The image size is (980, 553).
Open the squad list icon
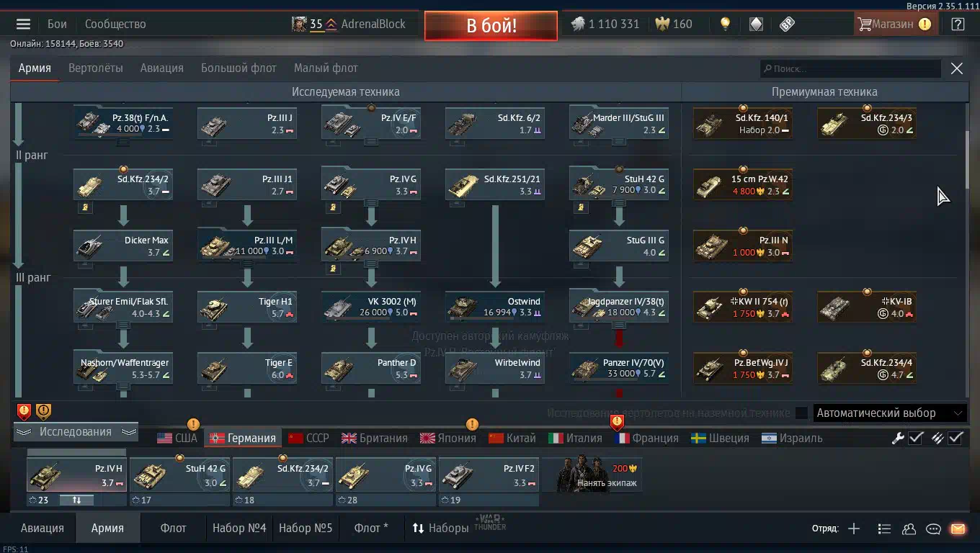click(x=884, y=529)
